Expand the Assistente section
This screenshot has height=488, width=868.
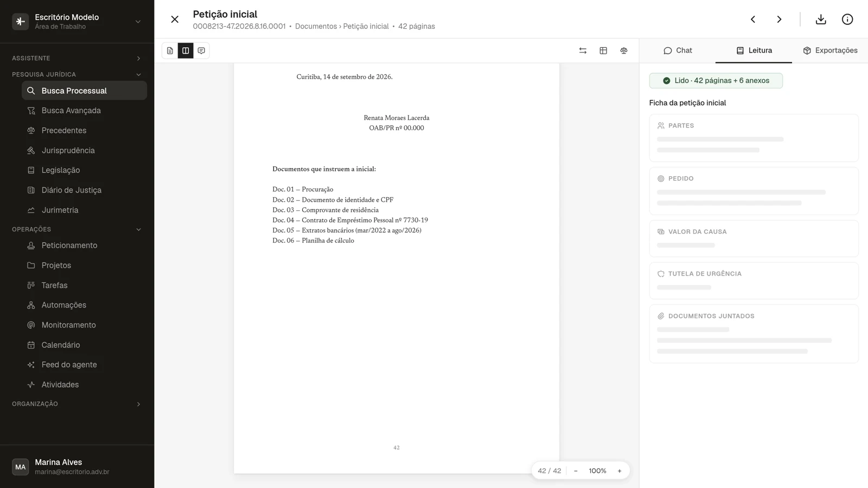point(77,58)
